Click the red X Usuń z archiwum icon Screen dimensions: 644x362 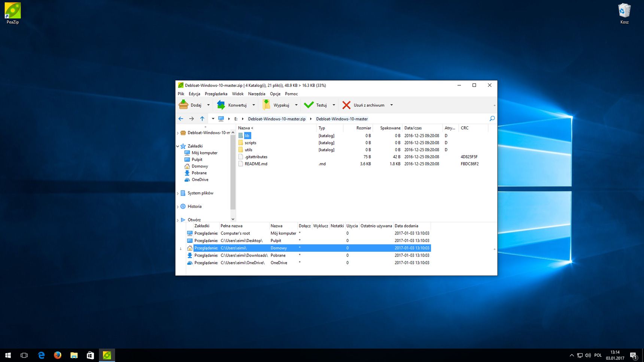pos(346,105)
